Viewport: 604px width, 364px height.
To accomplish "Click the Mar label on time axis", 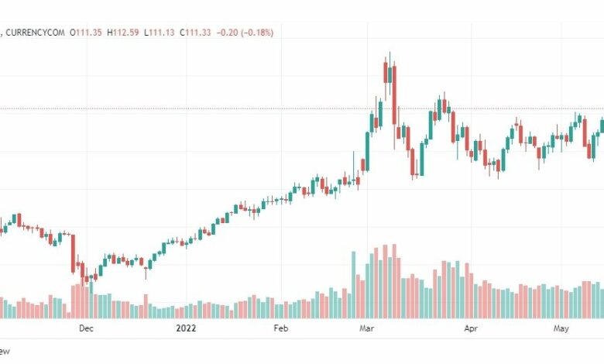I will coord(367,328).
